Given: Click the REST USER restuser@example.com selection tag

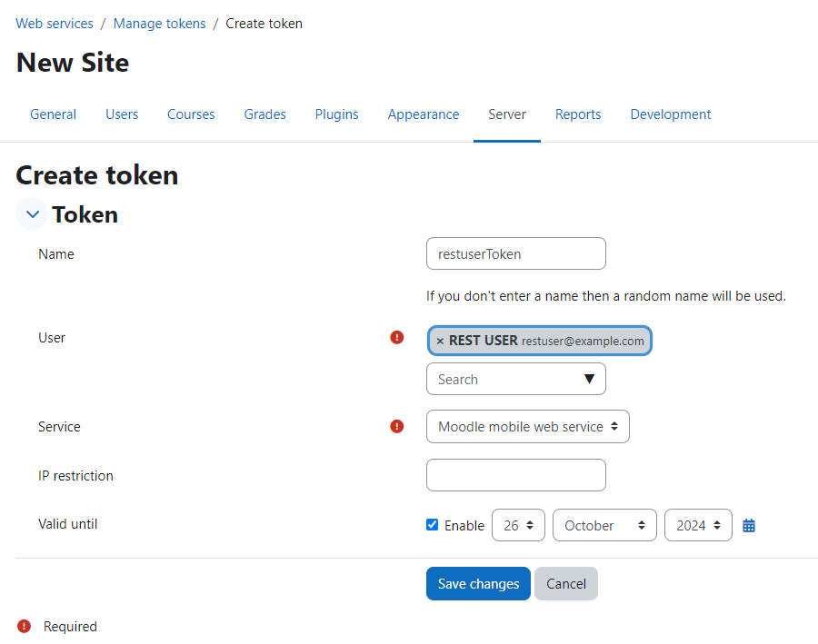Looking at the screenshot, I should pos(539,341).
